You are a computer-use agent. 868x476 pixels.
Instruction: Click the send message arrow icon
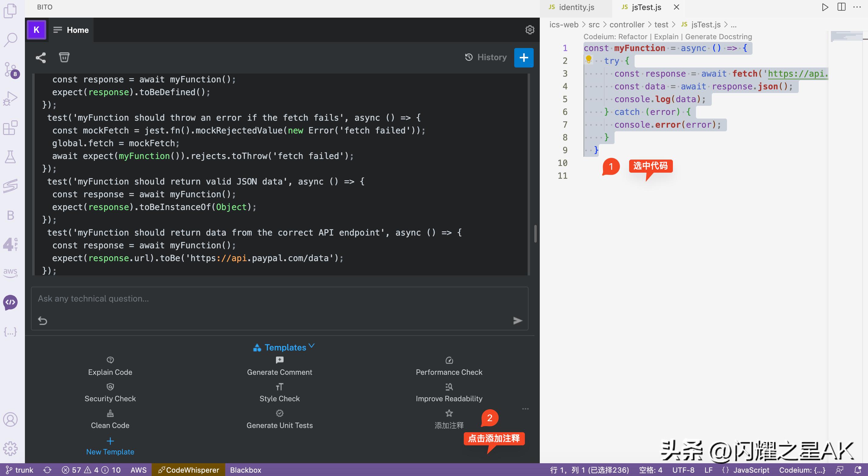pos(518,320)
